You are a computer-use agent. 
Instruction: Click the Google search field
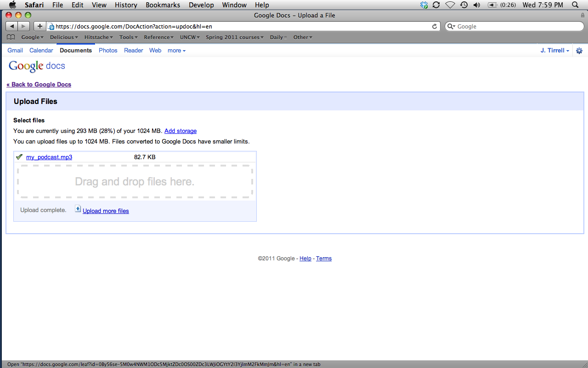tap(514, 26)
